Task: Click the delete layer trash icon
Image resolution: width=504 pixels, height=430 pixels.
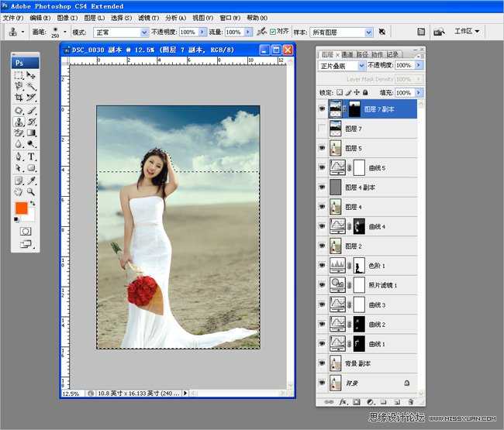Action: pos(409,402)
